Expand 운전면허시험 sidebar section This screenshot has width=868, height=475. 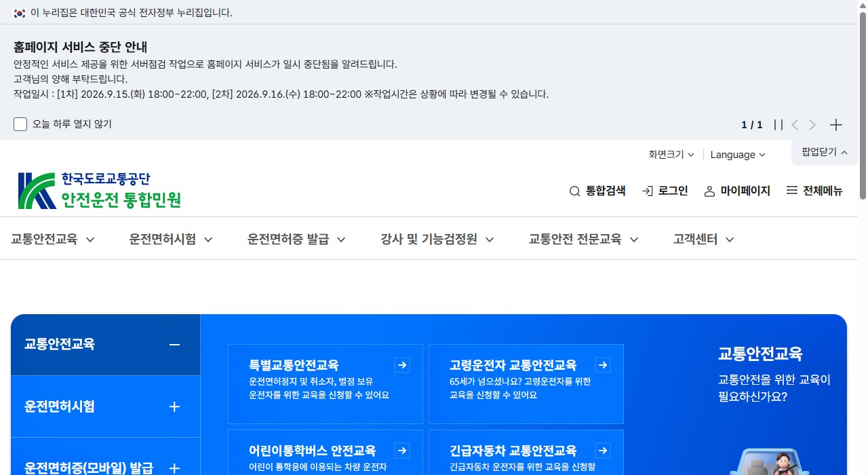tap(105, 406)
